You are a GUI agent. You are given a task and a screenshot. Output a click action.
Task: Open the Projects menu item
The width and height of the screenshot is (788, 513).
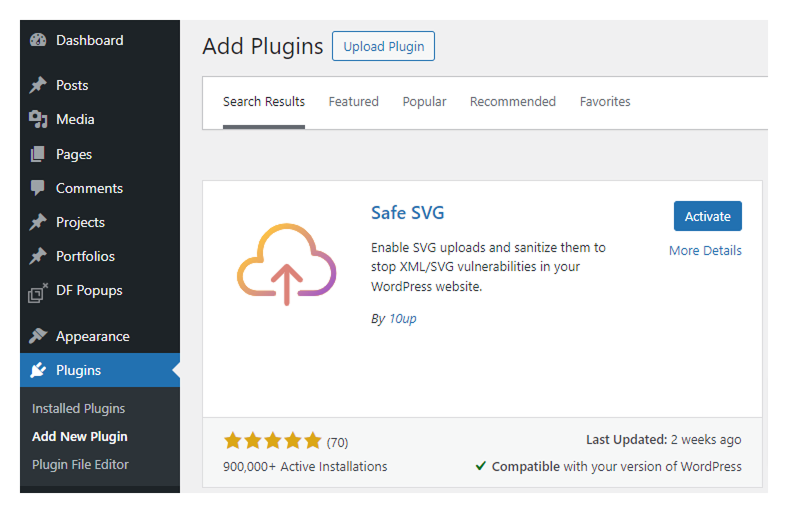100,222
